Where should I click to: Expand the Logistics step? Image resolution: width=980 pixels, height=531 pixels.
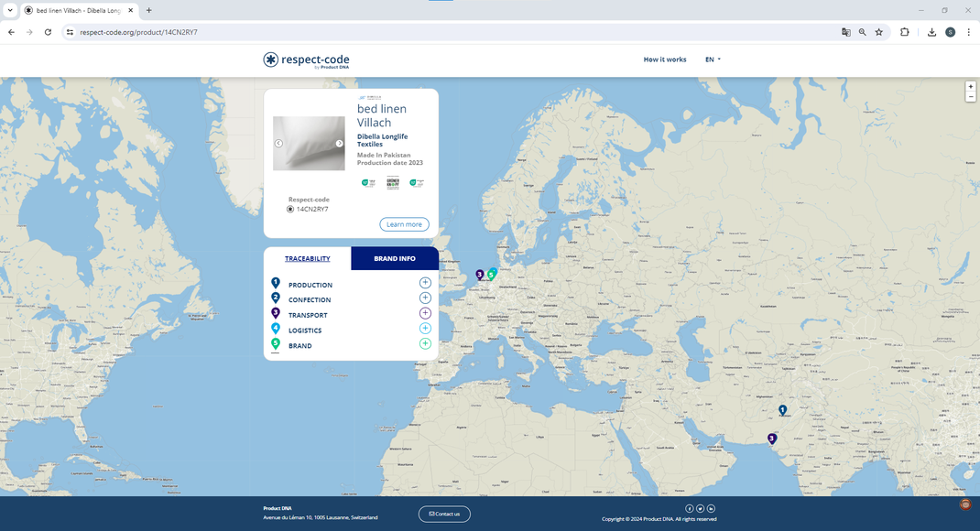point(425,328)
